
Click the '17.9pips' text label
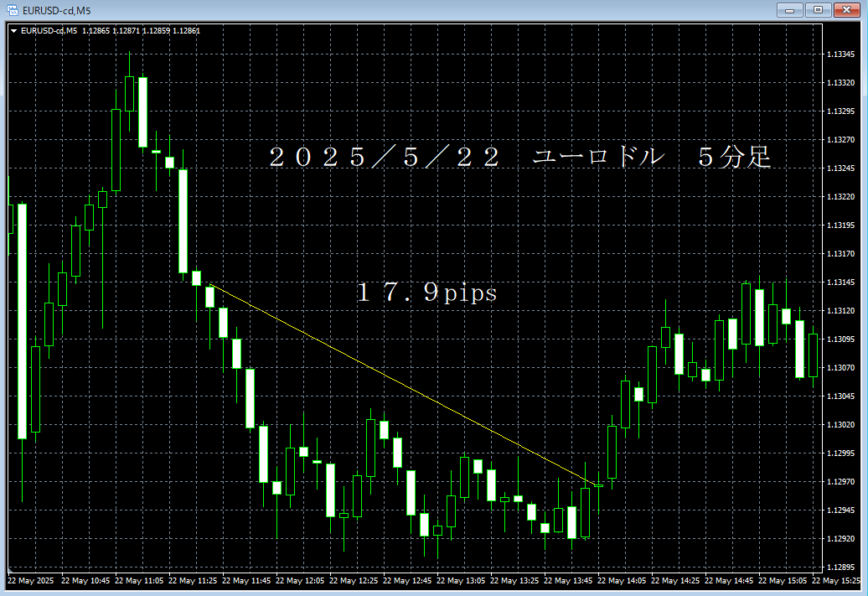[x=426, y=293]
